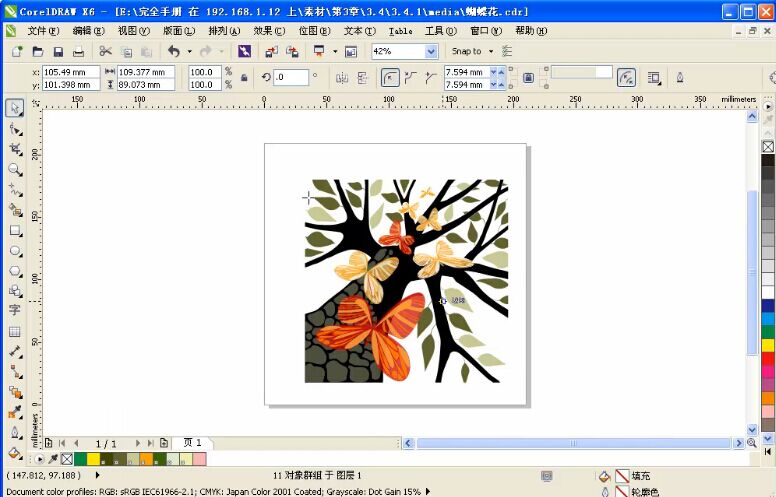This screenshot has height=497, width=776.
Task: Toggle mirror horizontally button
Action: pyautogui.click(x=342, y=78)
